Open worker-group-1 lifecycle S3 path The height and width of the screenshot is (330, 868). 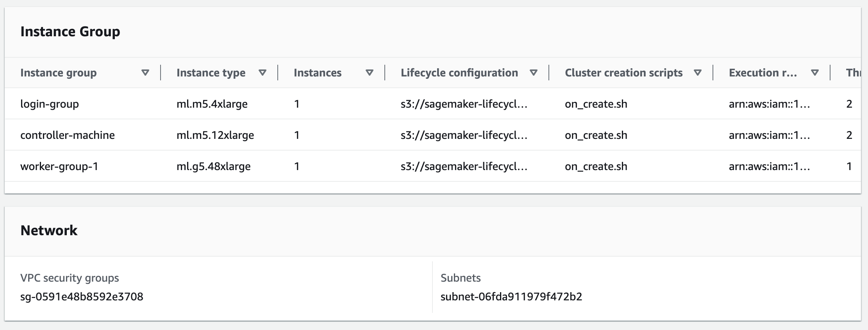pyautogui.click(x=464, y=166)
